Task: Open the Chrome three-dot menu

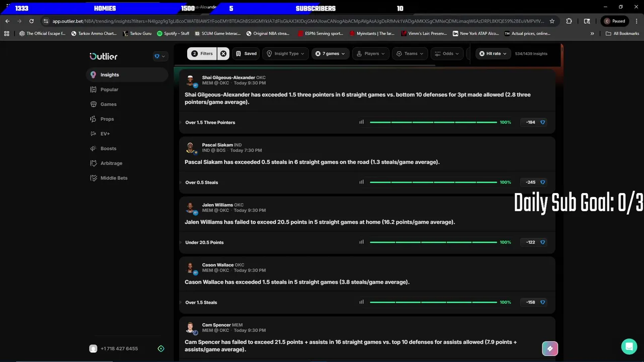Action: 636,21
